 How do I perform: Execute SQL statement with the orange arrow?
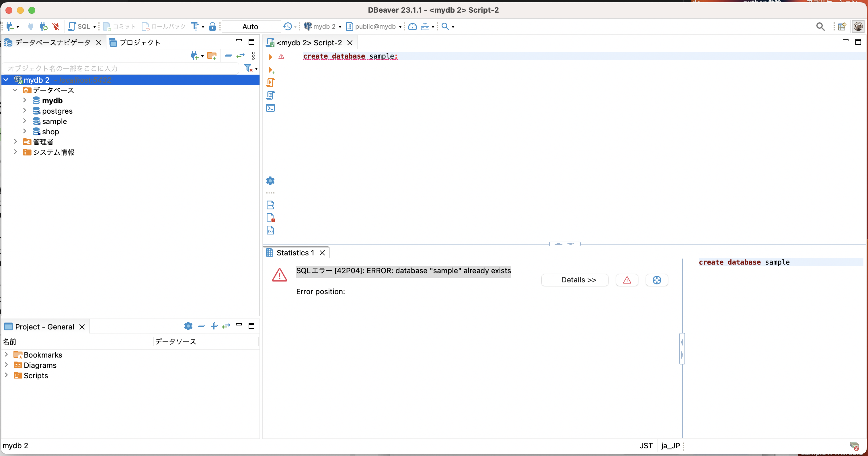tap(270, 57)
